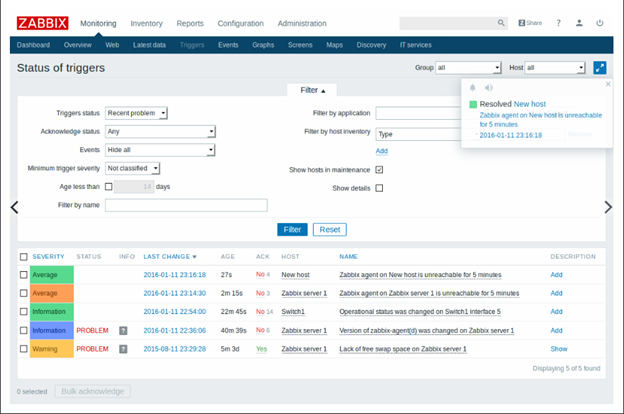Sort by Last change column
The width and height of the screenshot is (624, 414).
point(170,257)
